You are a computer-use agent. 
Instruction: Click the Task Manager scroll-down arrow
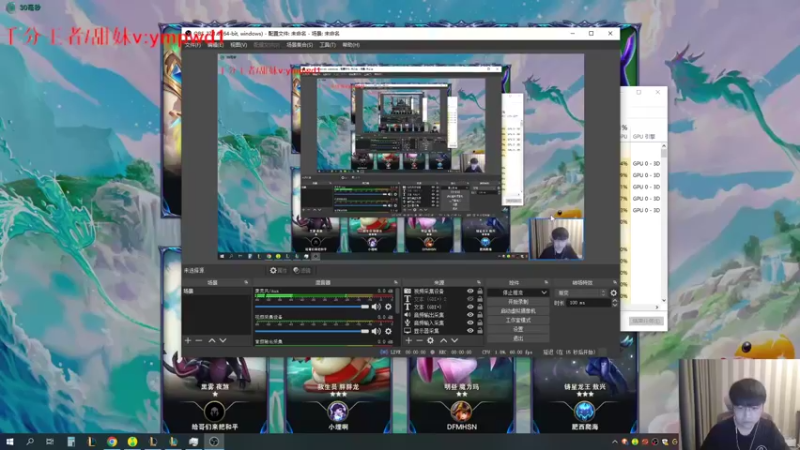click(664, 301)
